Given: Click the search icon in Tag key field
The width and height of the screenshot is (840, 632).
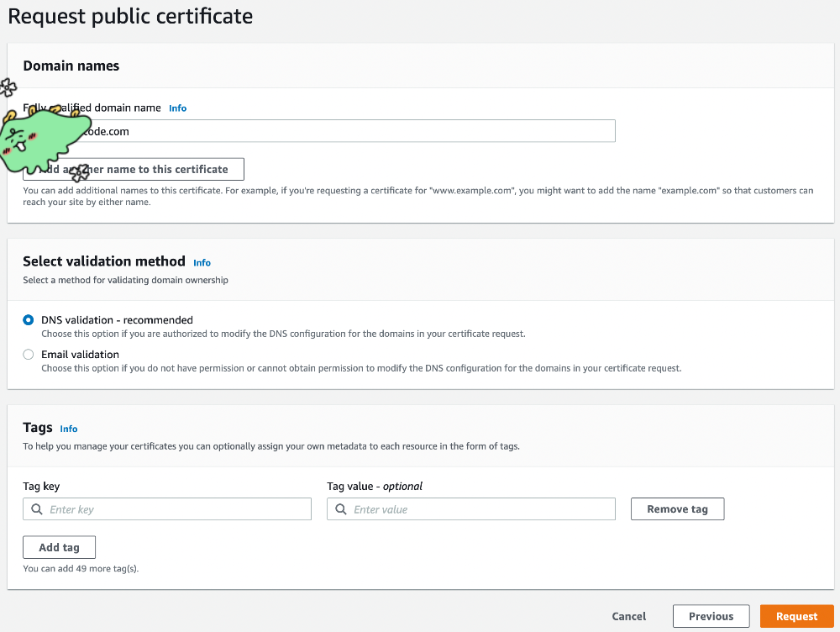Looking at the screenshot, I should [x=36, y=509].
